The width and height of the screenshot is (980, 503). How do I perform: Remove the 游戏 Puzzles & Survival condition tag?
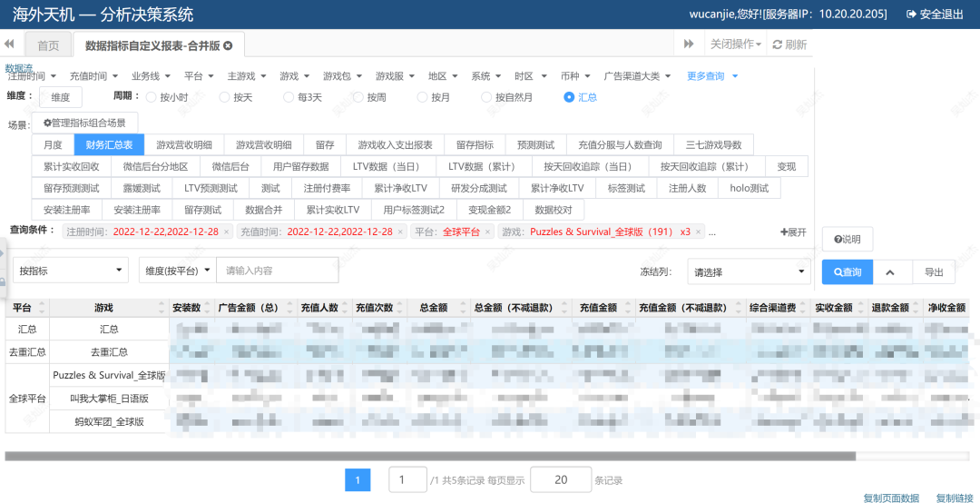[x=698, y=232]
